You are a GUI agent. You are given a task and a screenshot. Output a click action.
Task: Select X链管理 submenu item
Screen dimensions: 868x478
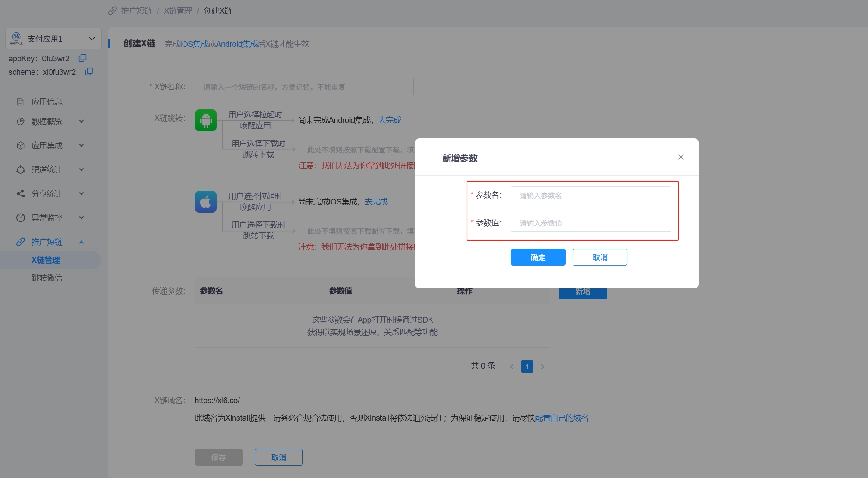(50, 260)
